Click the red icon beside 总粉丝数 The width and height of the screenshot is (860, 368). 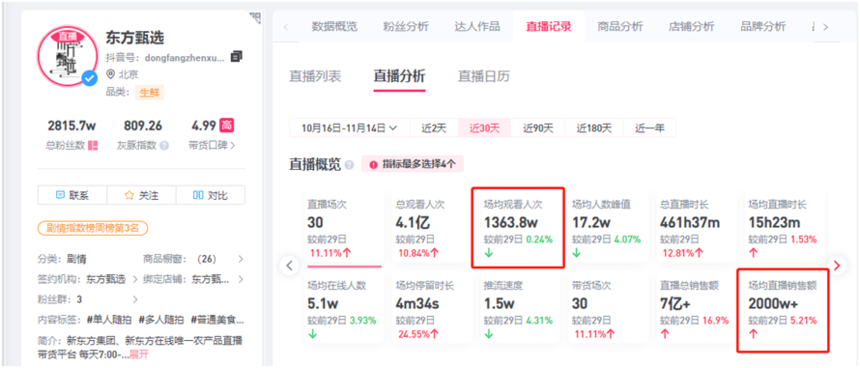click(x=93, y=146)
